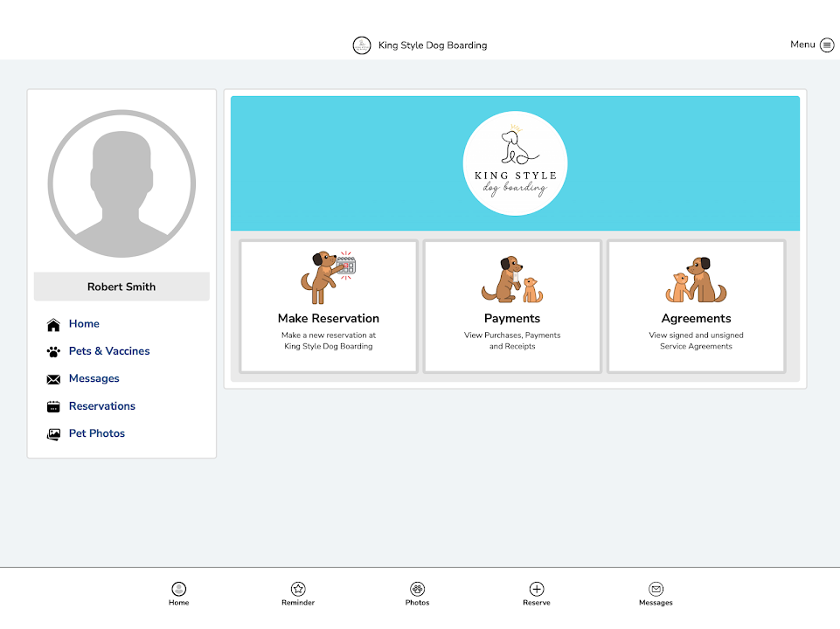The height and width of the screenshot is (629, 840).
Task: Click the small logo in top header
Action: [x=362, y=45]
